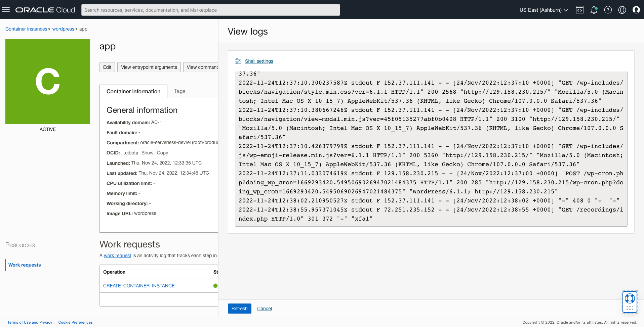
Task: Select Work requests in the Resources sidebar
Action: tap(24, 265)
